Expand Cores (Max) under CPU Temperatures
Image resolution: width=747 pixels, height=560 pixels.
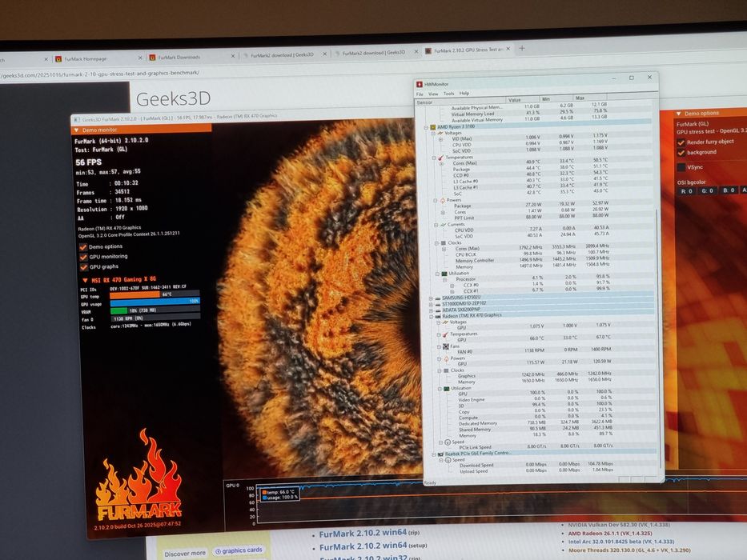442,164
